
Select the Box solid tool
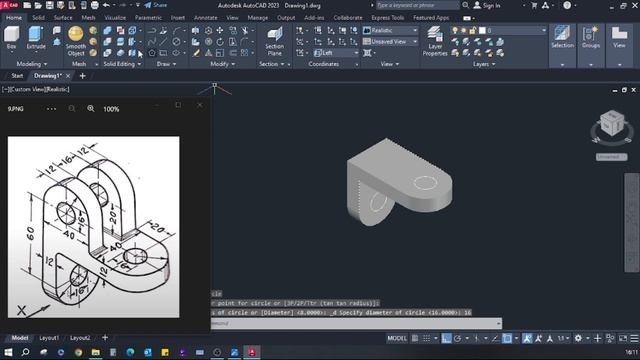11,37
